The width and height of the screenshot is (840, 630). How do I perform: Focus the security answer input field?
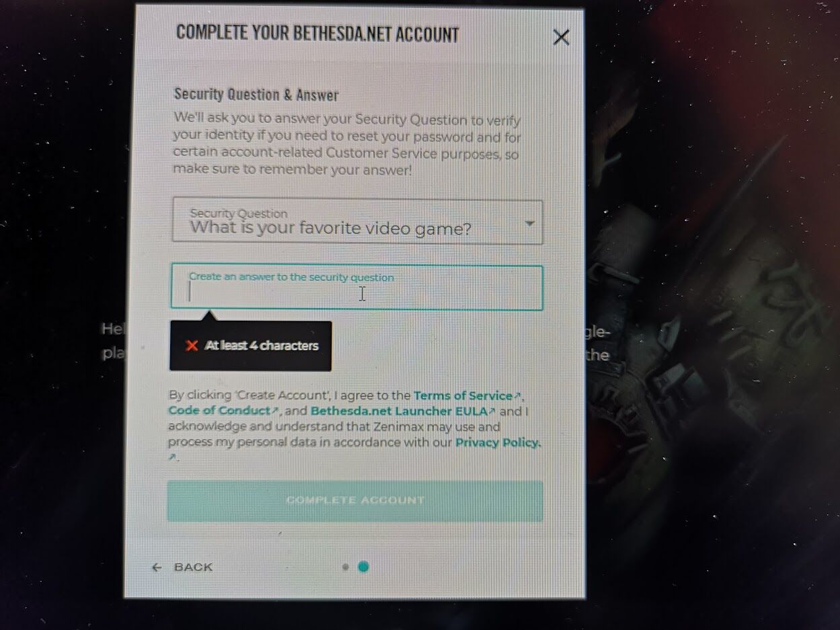click(356, 288)
